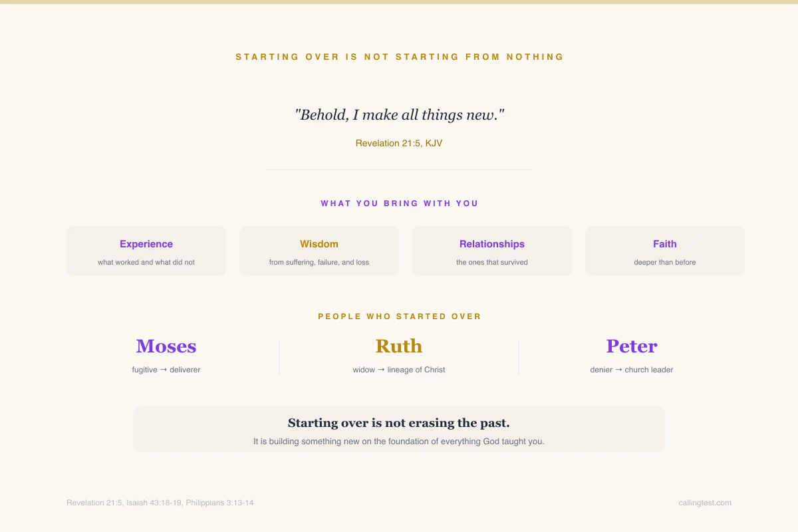Image resolution: width=798 pixels, height=532 pixels.
Task: Click the footer scripture references text
Action: click(160, 503)
